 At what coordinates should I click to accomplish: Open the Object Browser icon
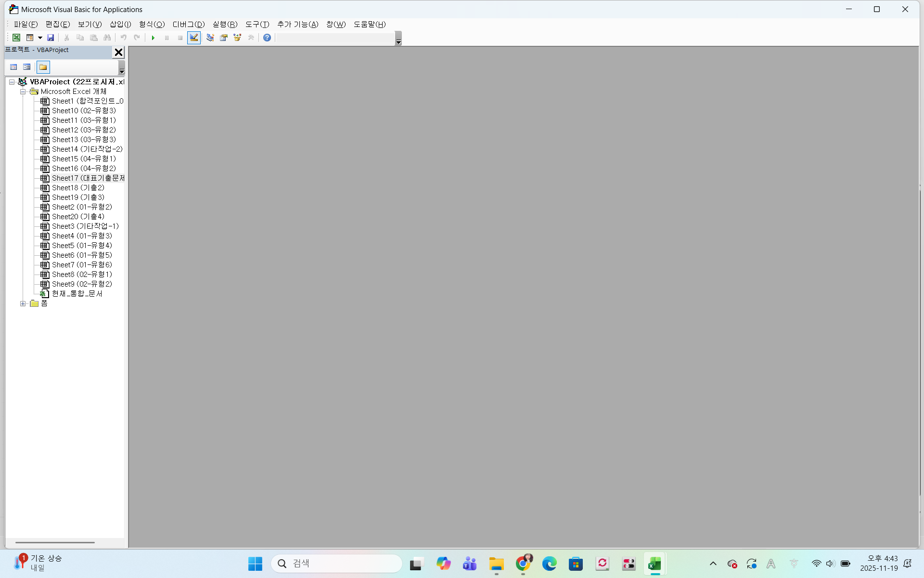click(237, 38)
